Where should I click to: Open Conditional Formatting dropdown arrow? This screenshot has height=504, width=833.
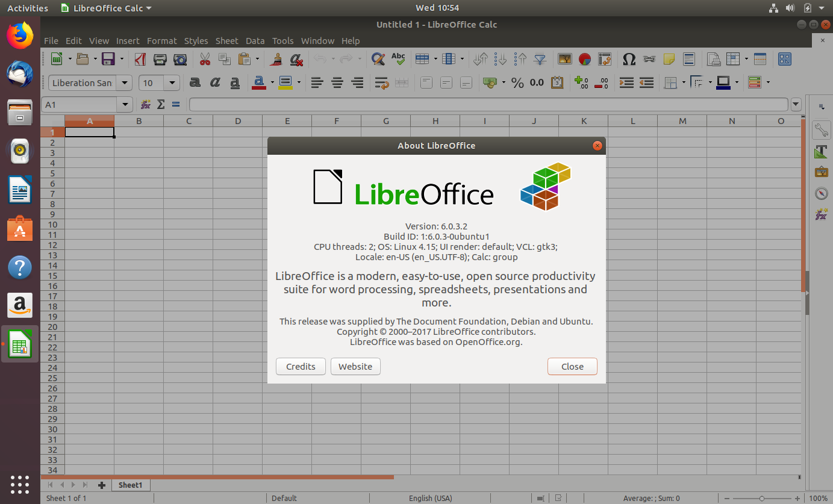(768, 82)
